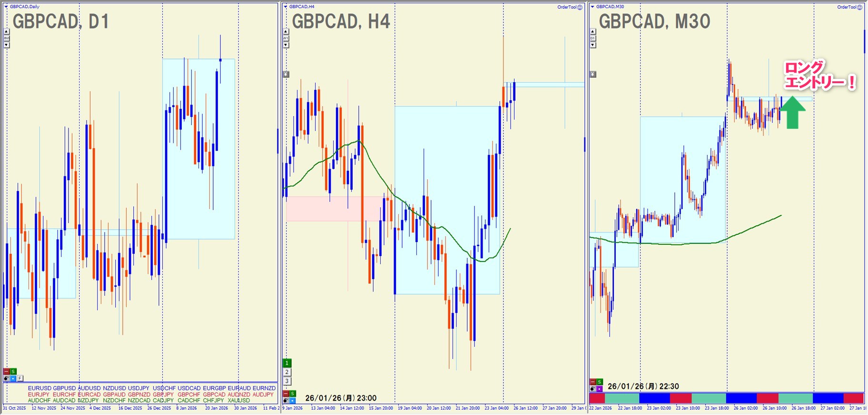868x415 pixels.
Task: Click the MN1 timeframe label on D1 chart
Action: (6, 38)
